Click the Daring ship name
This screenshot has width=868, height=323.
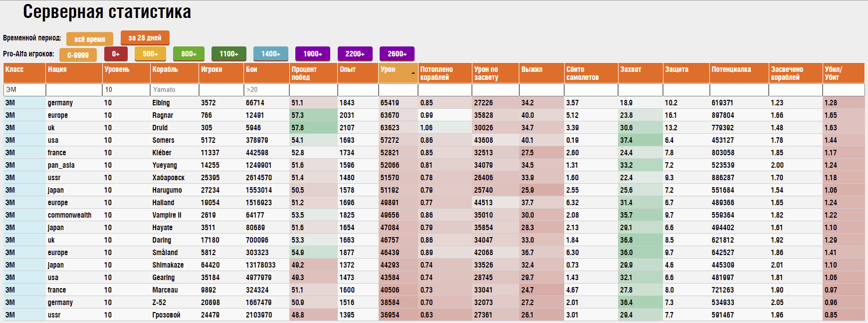(x=162, y=240)
